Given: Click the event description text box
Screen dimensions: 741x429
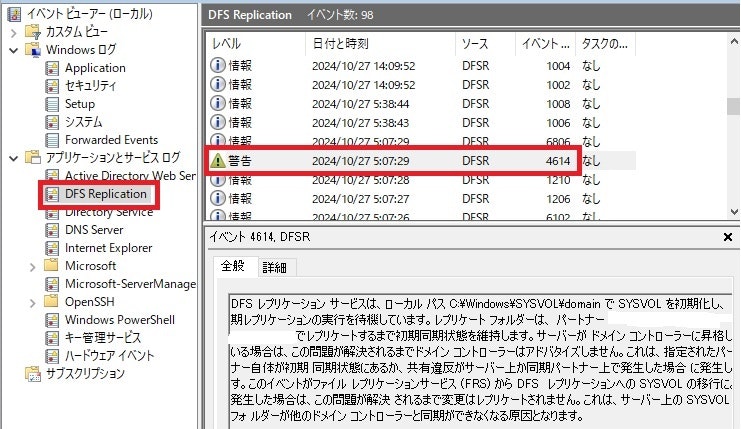Looking at the screenshot, I should point(480,360).
